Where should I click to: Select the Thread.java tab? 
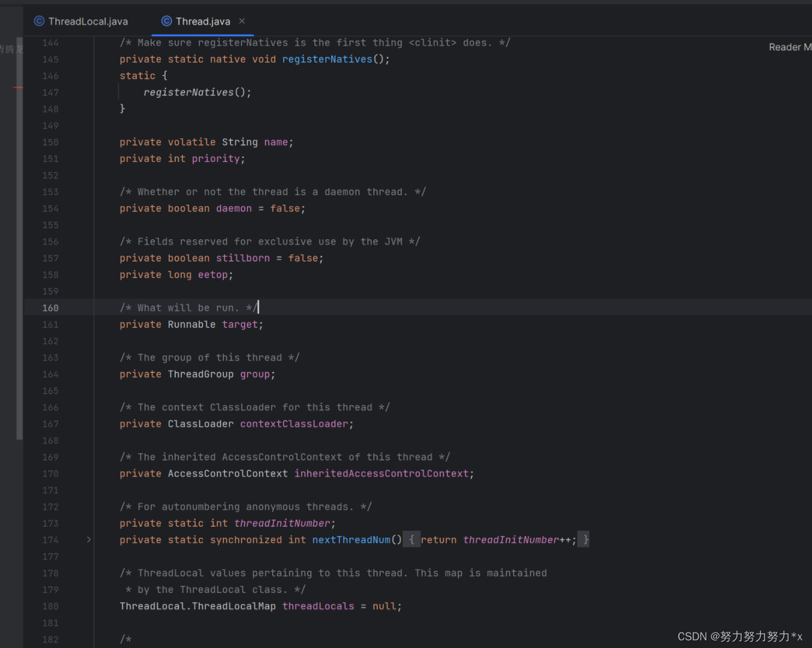coord(202,21)
